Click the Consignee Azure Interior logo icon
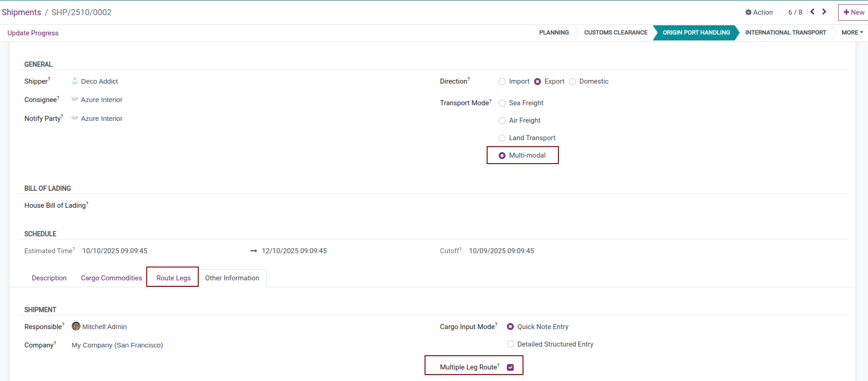 click(x=75, y=100)
